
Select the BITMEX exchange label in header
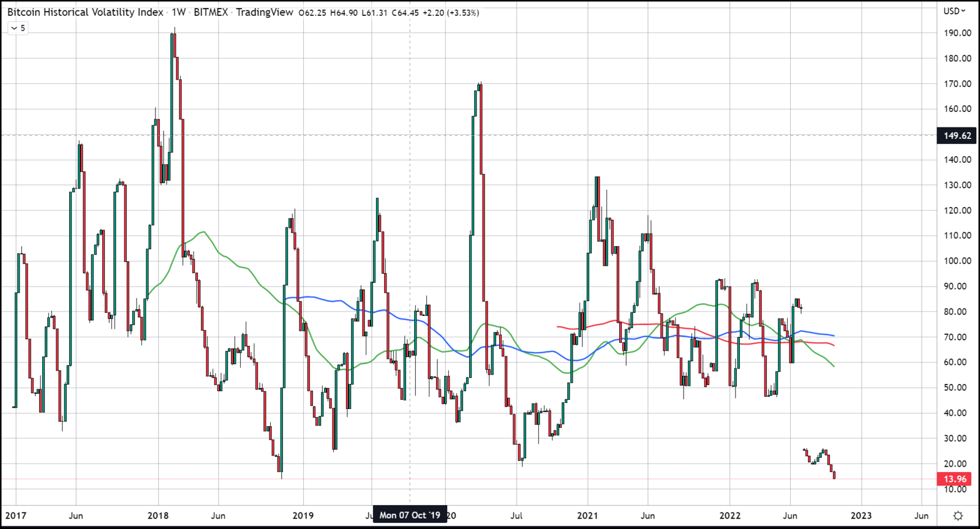(x=211, y=12)
